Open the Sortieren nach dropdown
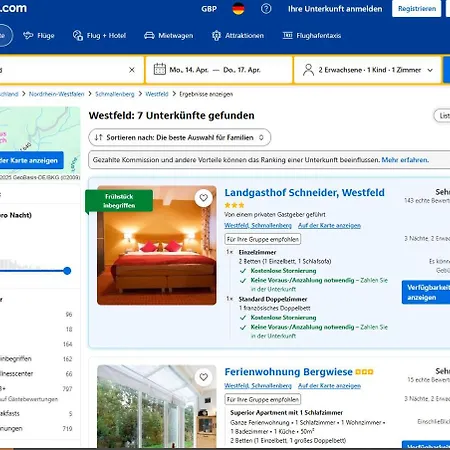The image size is (450, 450). click(180, 137)
